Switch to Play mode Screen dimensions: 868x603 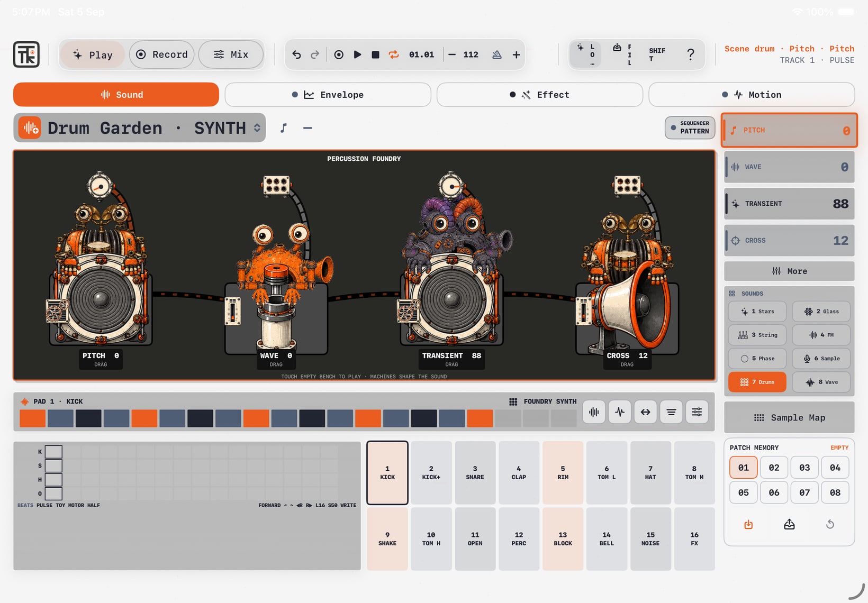pyautogui.click(x=93, y=54)
